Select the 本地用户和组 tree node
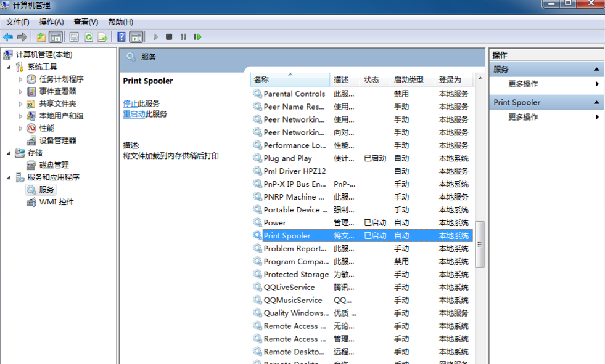Viewport: 605px width, 364px height. pos(61,116)
